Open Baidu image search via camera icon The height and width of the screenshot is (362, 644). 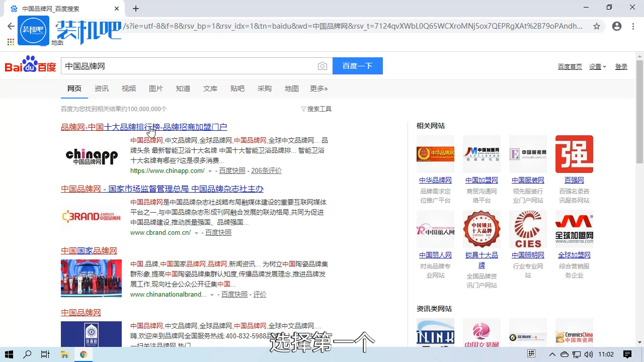[323, 66]
